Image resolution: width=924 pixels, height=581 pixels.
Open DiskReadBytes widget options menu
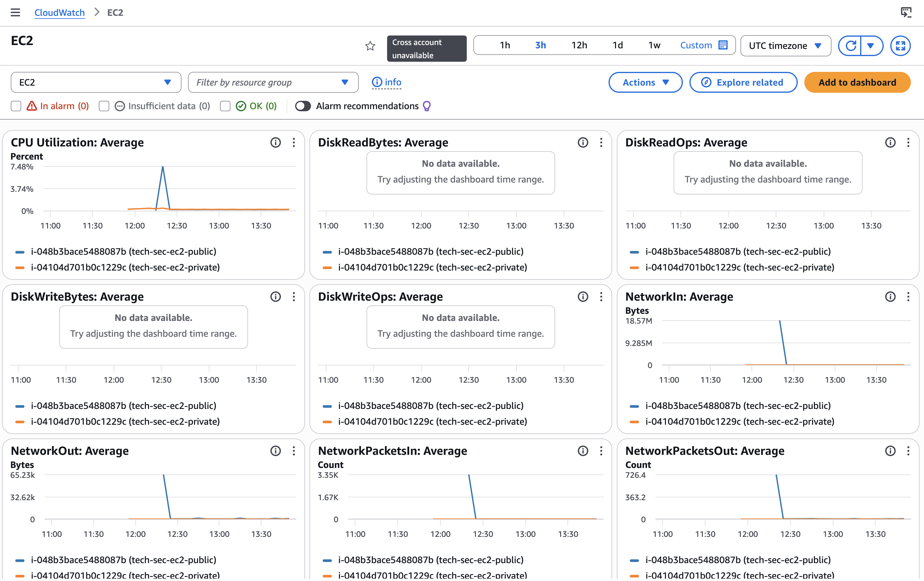coord(601,142)
